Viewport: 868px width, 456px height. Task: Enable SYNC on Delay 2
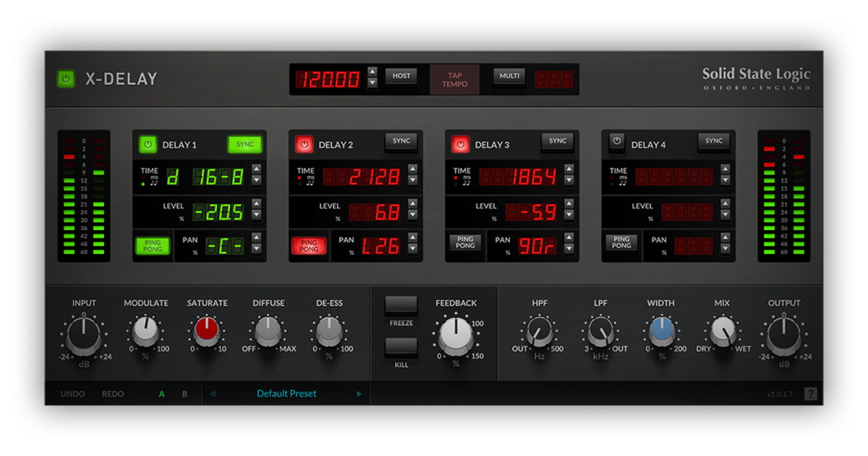(x=401, y=141)
